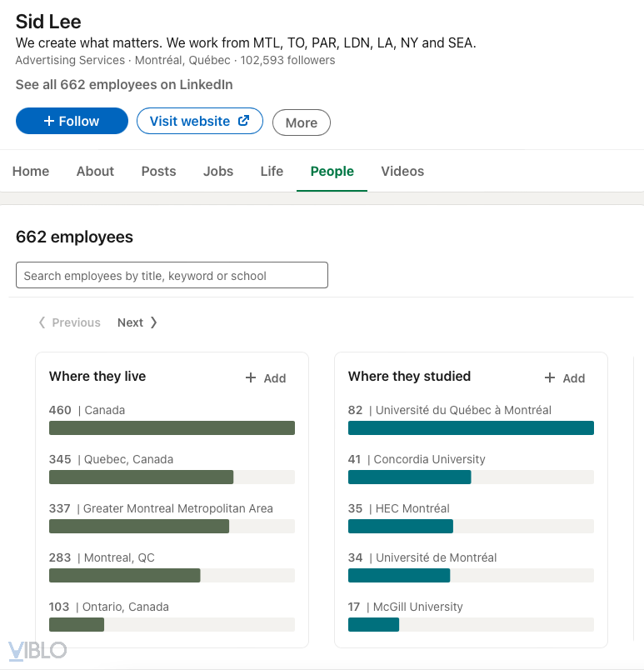Go to the Home tab
The width and height of the screenshot is (644, 670).
(31, 171)
